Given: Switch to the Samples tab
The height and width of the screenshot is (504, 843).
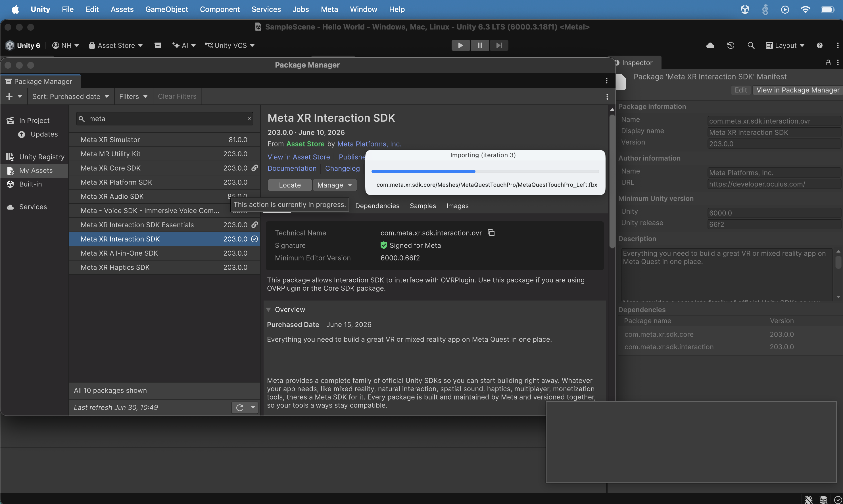Looking at the screenshot, I should 423,206.
